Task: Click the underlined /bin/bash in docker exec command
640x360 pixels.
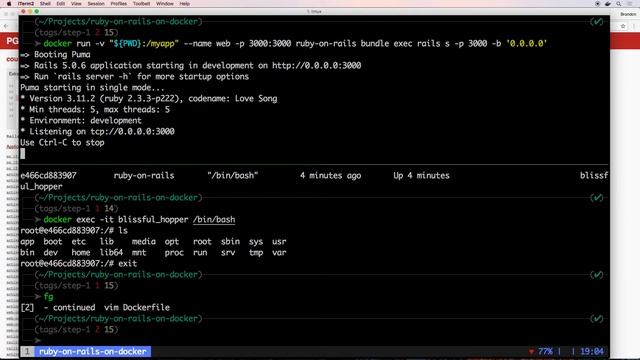Action: coord(214,220)
